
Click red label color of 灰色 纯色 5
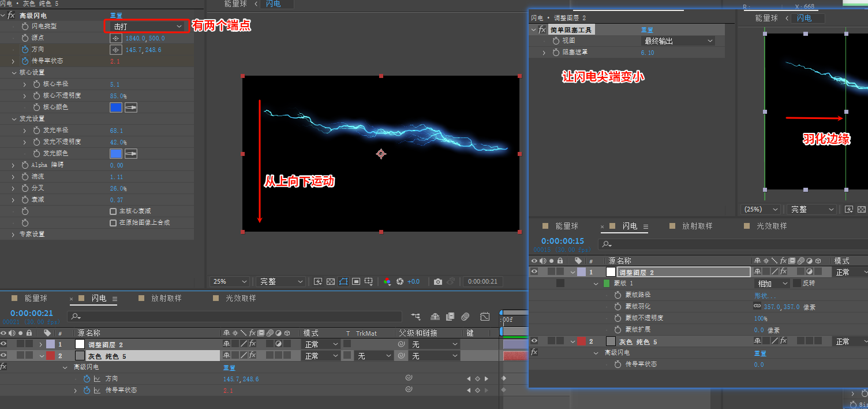[x=50, y=356]
